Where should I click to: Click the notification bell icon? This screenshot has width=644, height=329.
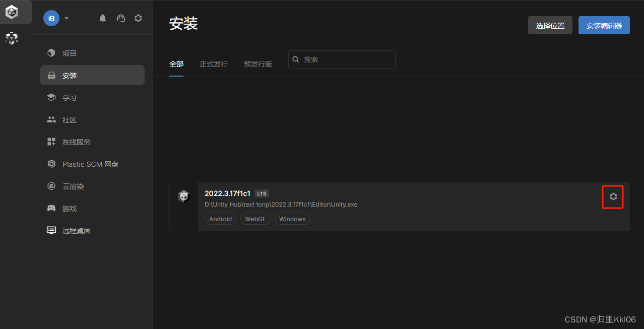tap(103, 18)
